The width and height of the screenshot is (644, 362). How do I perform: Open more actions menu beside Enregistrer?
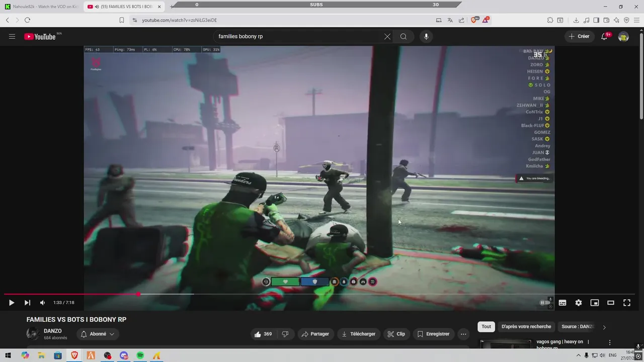tap(463, 334)
